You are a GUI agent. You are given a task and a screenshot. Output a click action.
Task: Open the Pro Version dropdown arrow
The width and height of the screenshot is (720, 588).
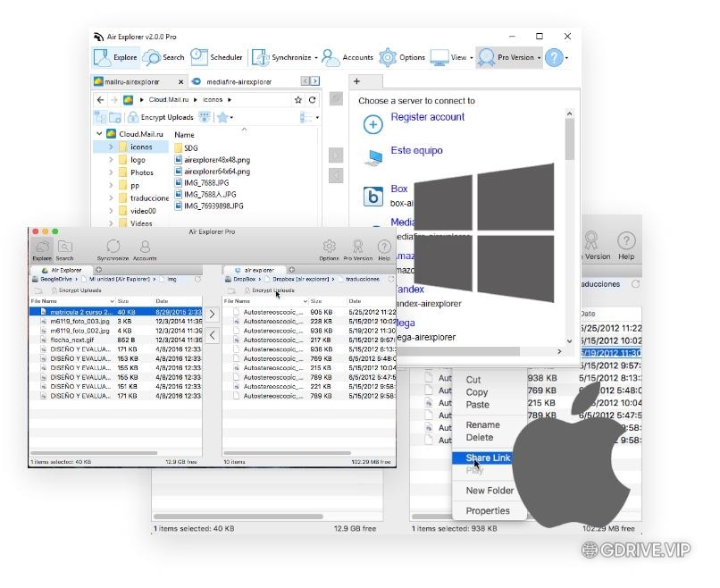[x=539, y=58]
